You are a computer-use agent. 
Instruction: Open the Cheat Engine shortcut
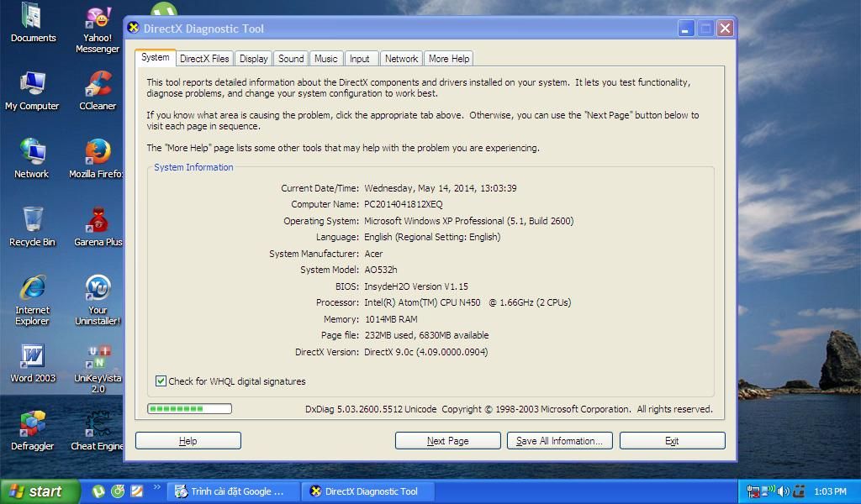98,426
